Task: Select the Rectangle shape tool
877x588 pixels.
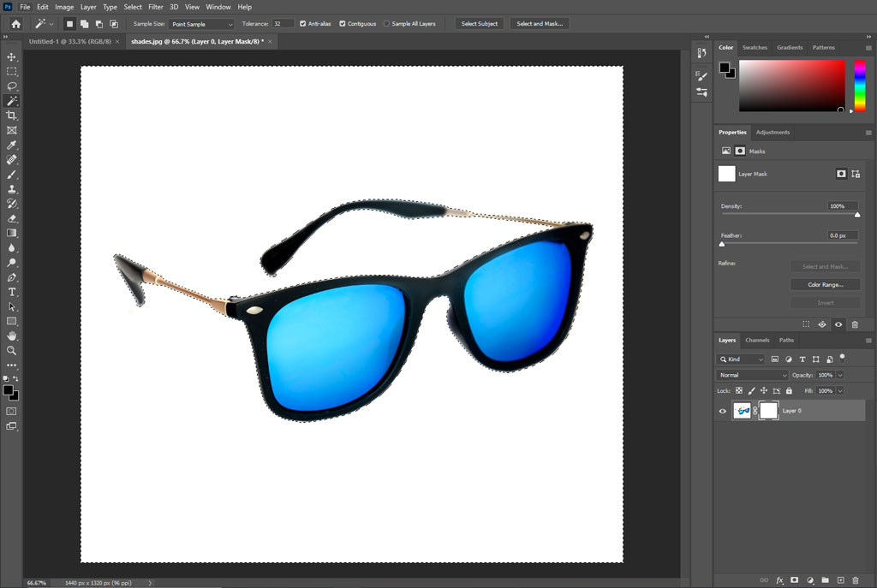Action: point(11,321)
